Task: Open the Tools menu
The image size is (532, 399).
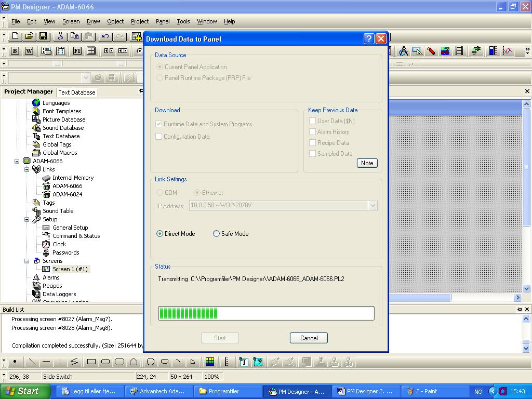Action: pyautogui.click(x=183, y=21)
